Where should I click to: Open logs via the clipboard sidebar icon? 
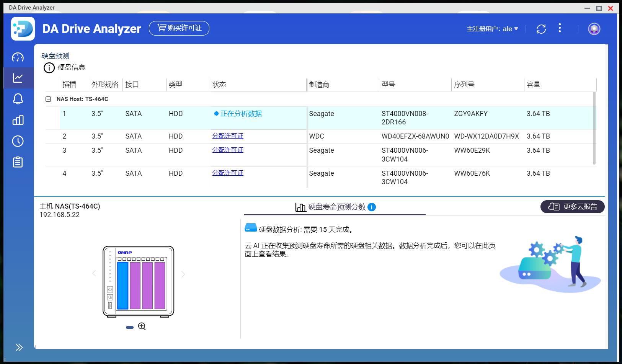[x=18, y=162]
